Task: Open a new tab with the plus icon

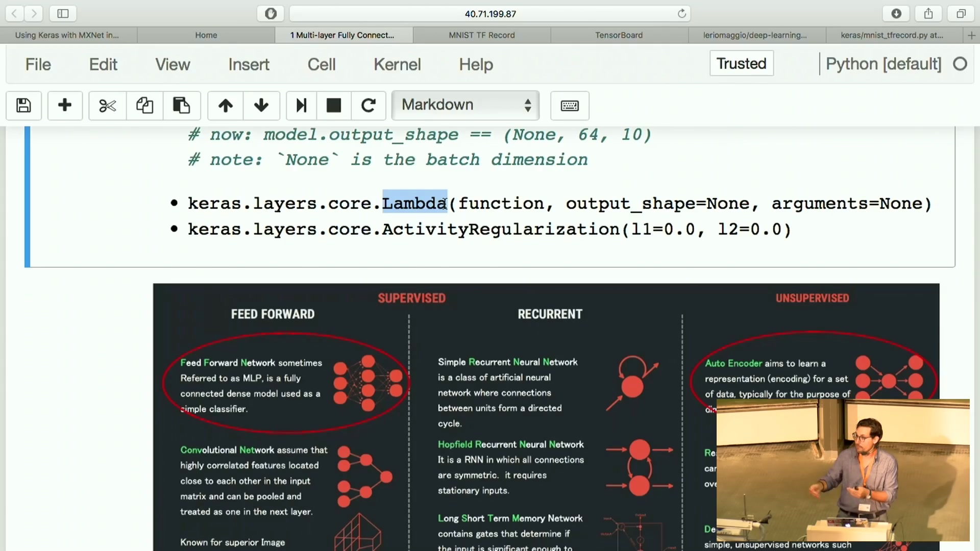Action: coord(971,35)
